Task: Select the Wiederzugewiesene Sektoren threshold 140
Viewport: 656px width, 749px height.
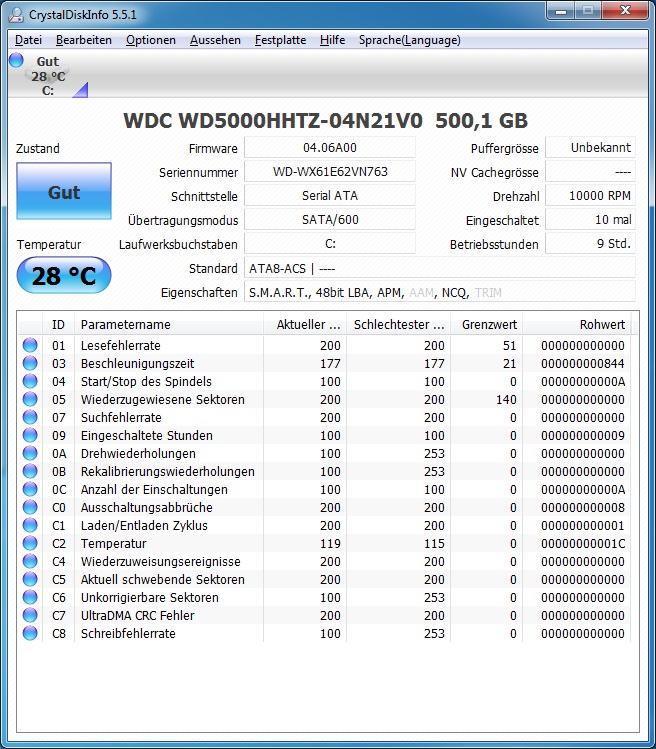Action: tap(506, 399)
